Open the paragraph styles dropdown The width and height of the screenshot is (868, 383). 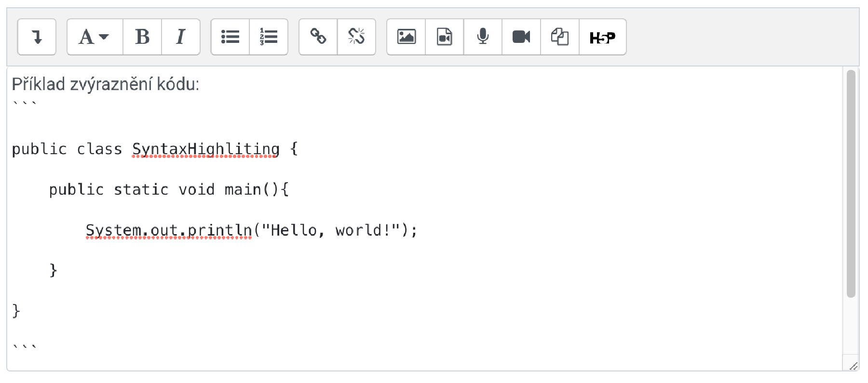(95, 37)
